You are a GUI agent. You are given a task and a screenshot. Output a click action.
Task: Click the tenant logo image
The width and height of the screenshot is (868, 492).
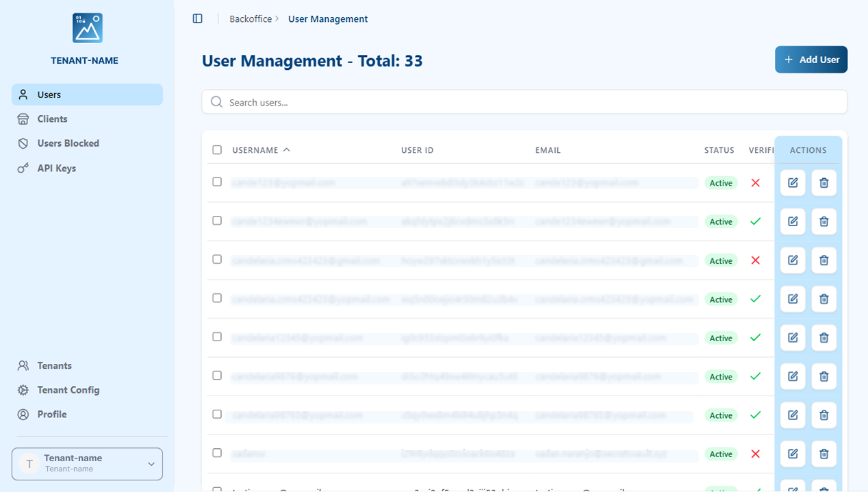pyautogui.click(x=87, y=27)
